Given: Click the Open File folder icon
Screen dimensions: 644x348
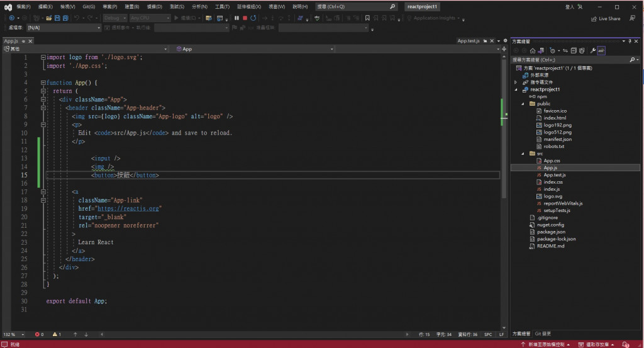Looking at the screenshot, I should point(49,18).
